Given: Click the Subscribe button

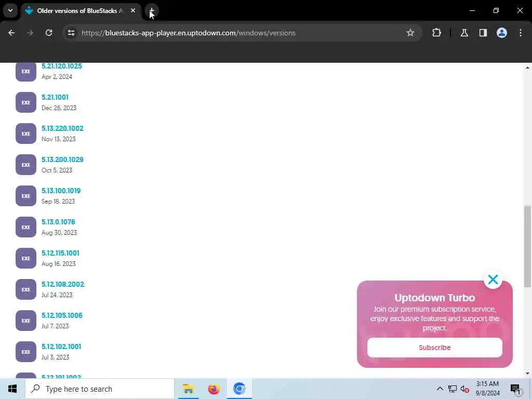Looking at the screenshot, I should (435, 348).
